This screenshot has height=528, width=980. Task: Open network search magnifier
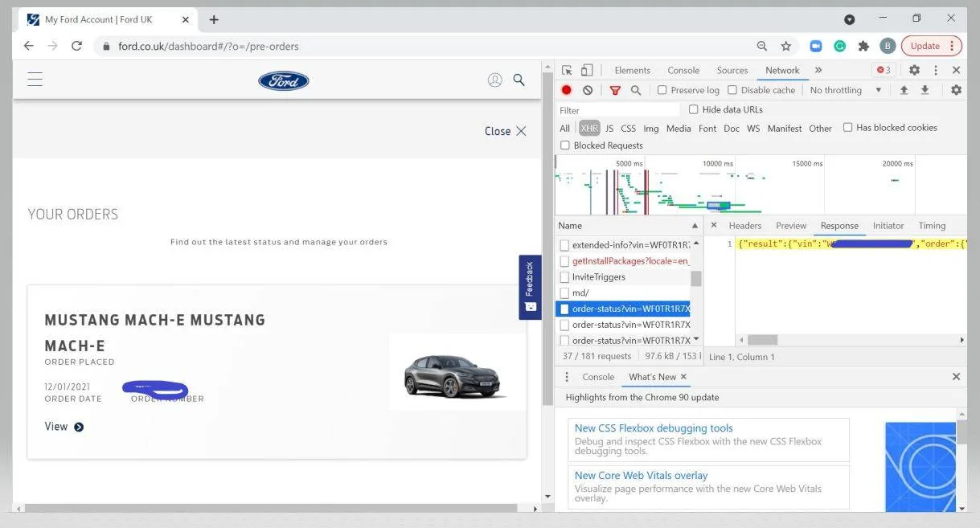click(x=636, y=91)
